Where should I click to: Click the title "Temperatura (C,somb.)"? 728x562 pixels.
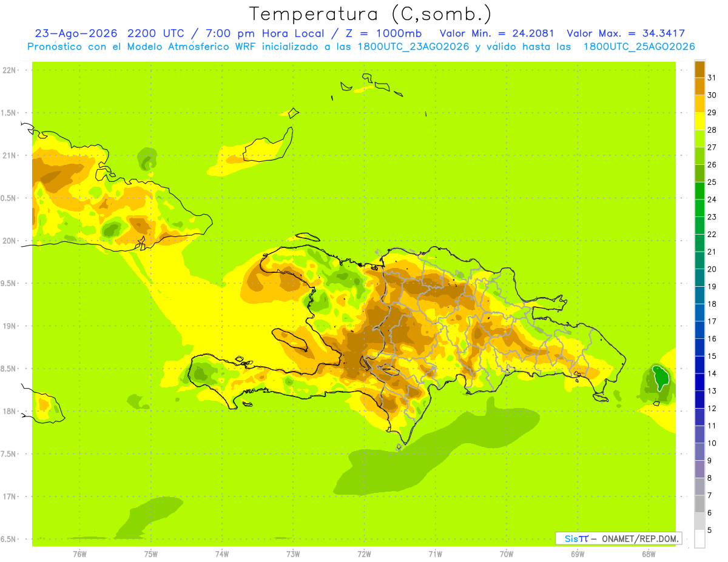tap(371, 13)
